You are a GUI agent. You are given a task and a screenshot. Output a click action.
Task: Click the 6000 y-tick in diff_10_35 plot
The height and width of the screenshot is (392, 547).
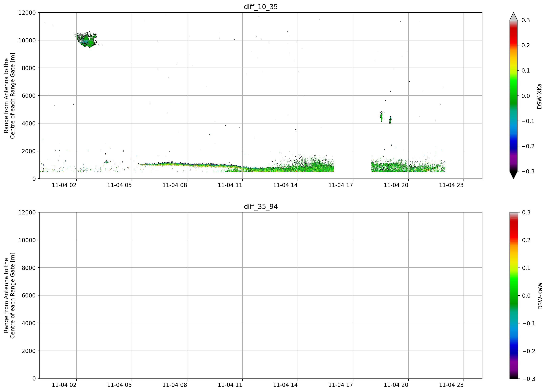pos(29,96)
